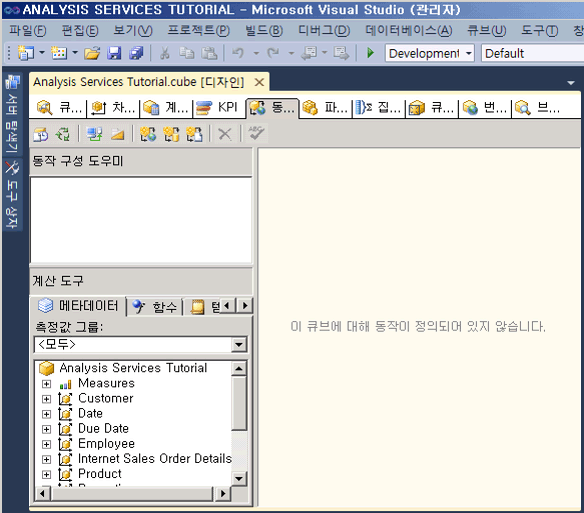This screenshot has height=513, width=584.
Task: Click left arrow of calculation tools tab scroller
Action: click(227, 306)
